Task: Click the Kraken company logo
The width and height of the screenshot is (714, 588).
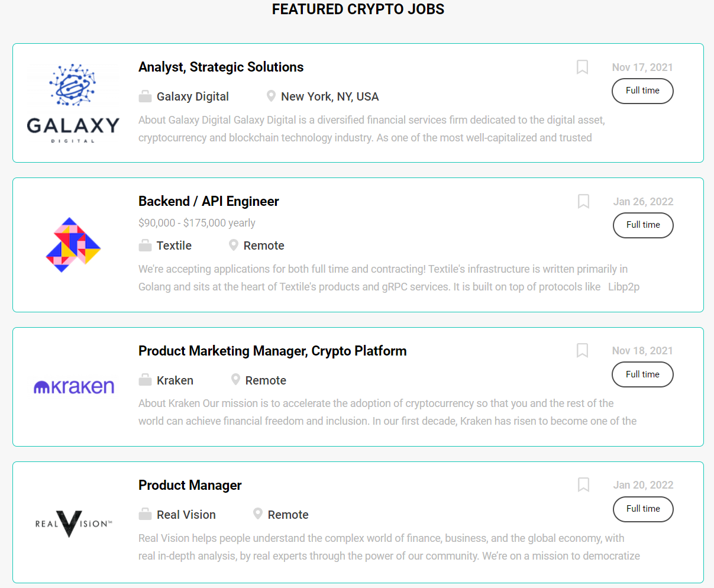Action: (x=74, y=387)
